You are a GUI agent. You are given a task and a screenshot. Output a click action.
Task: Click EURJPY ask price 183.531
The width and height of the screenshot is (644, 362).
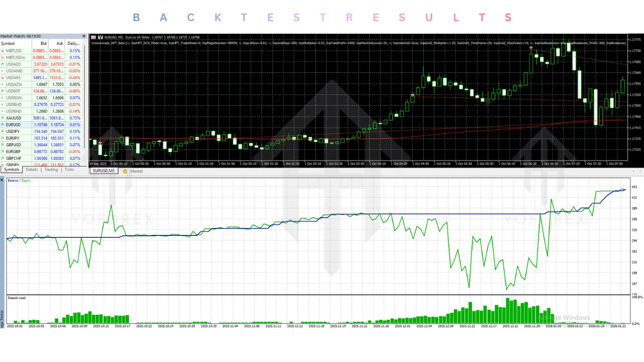tap(57, 138)
